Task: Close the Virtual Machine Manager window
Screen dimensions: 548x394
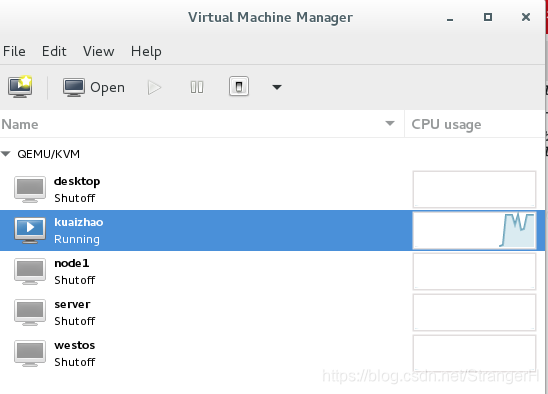Action: (x=526, y=17)
